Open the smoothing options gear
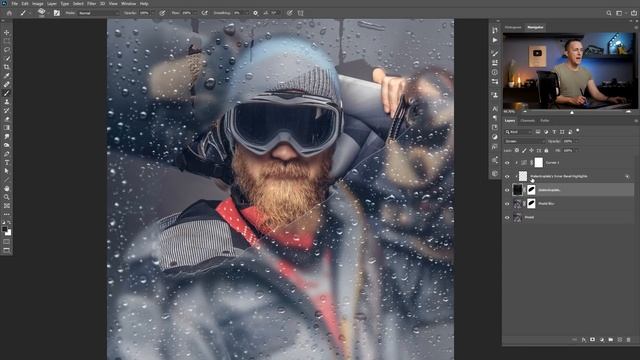This screenshot has height=360, width=640. [256, 13]
